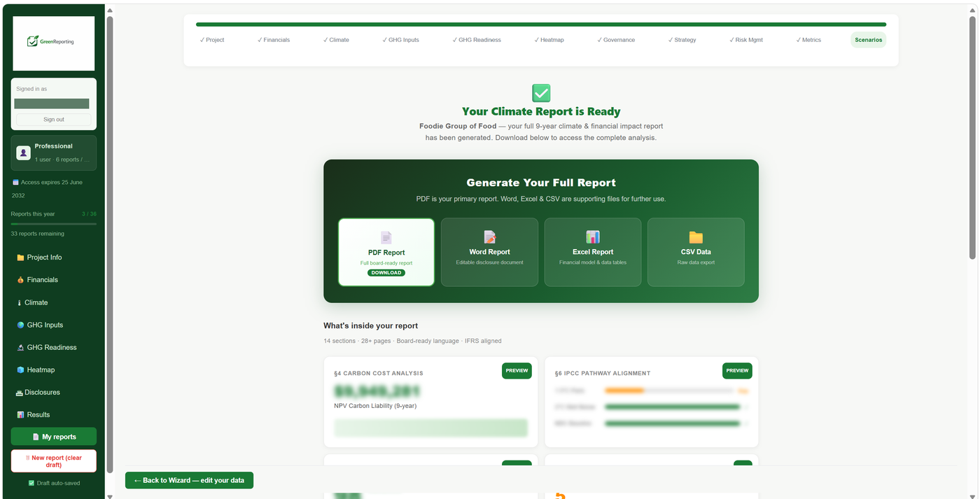Click the thermometer icon next to Climate
Image resolution: width=980 pixels, height=499 pixels.
pos(20,303)
